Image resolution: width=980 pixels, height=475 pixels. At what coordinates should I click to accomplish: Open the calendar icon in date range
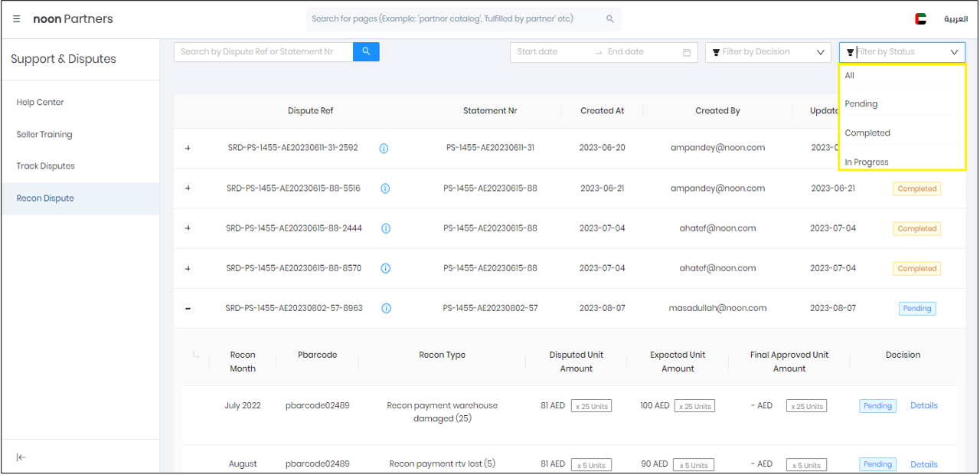[x=687, y=52]
